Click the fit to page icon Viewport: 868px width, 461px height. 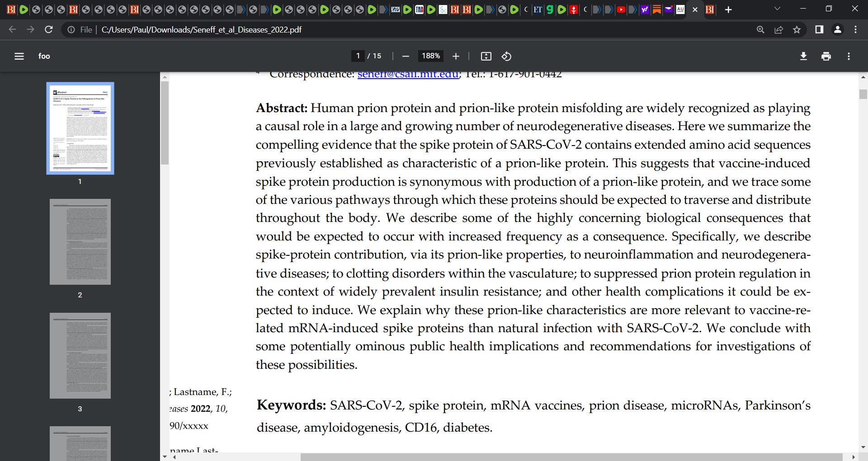coord(486,56)
